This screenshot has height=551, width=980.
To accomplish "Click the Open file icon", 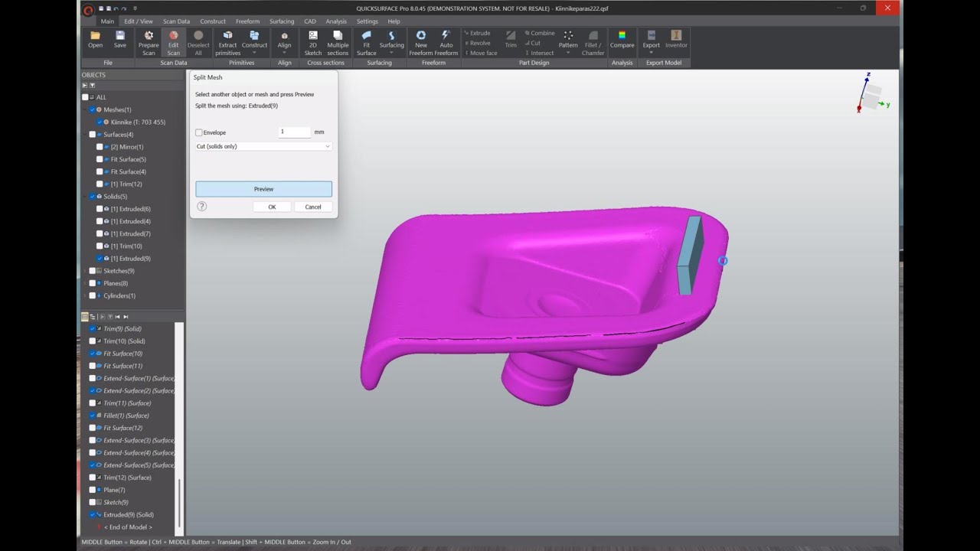I will (95, 40).
